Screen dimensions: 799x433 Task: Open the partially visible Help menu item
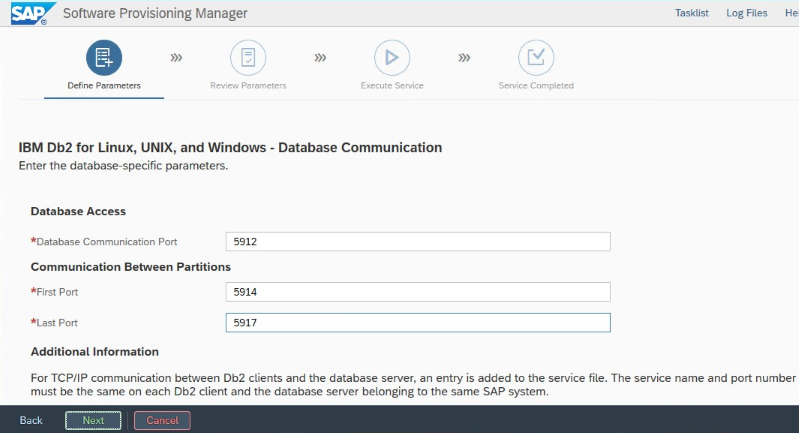click(791, 13)
